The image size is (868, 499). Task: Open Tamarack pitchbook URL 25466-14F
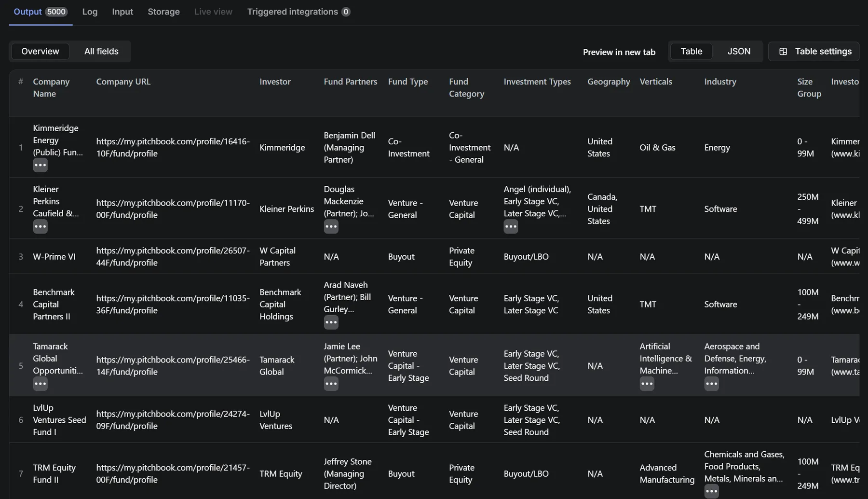[173, 365]
